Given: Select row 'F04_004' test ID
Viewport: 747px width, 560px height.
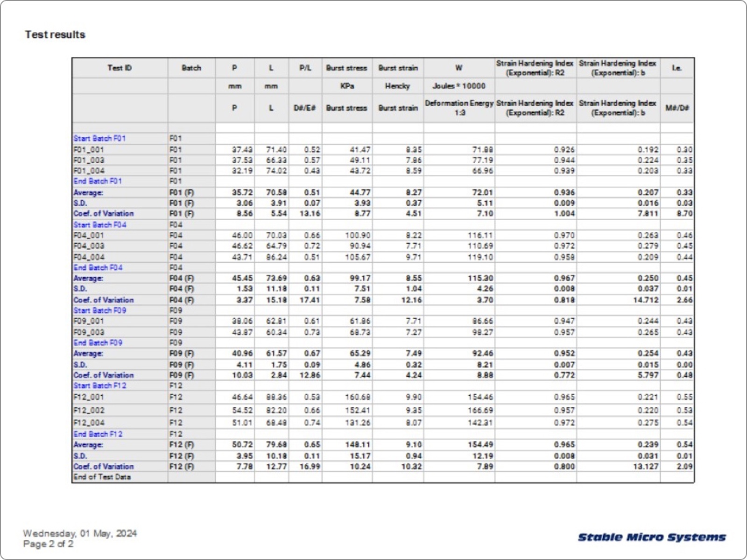Looking at the screenshot, I should pyautogui.click(x=89, y=257).
